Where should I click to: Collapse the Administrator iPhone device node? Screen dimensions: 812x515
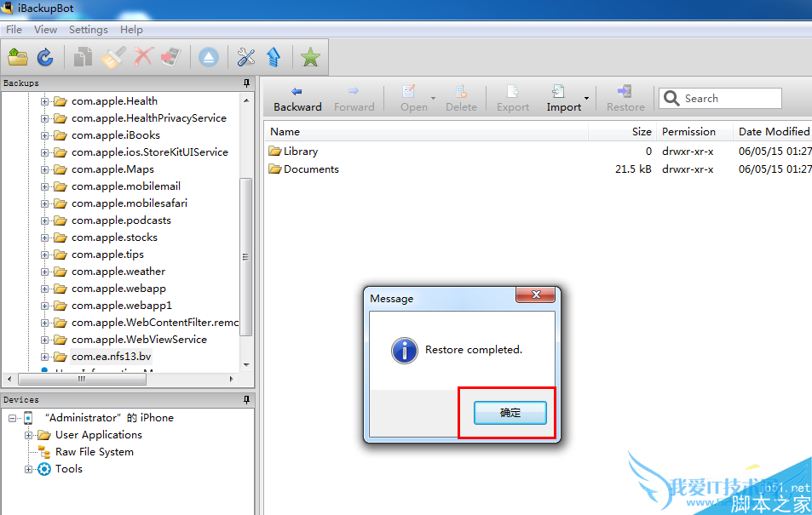click(x=12, y=418)
